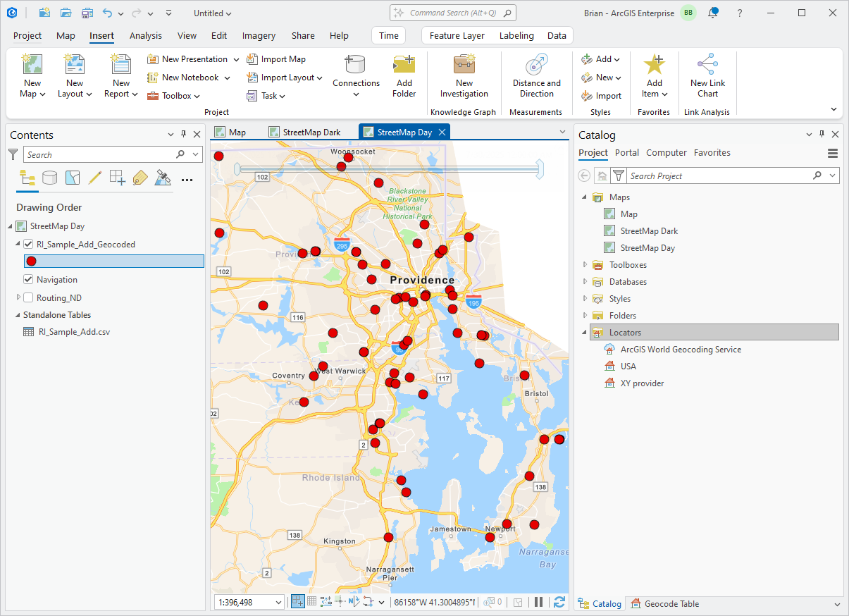849x616 pixels.
Task: Click the Add Folder tool
Action: [x=404, y=75]
